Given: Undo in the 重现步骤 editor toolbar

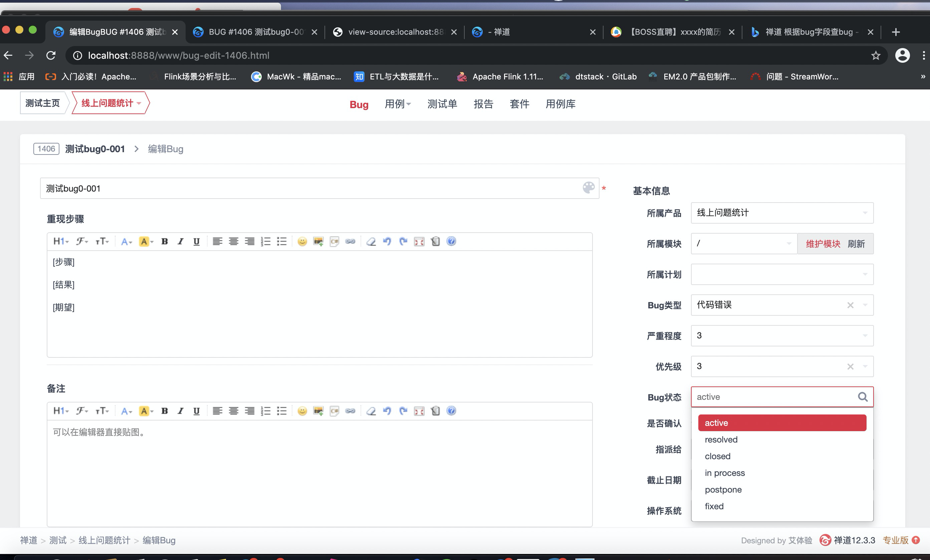Looking at the screenshot, I should (387, 242).
